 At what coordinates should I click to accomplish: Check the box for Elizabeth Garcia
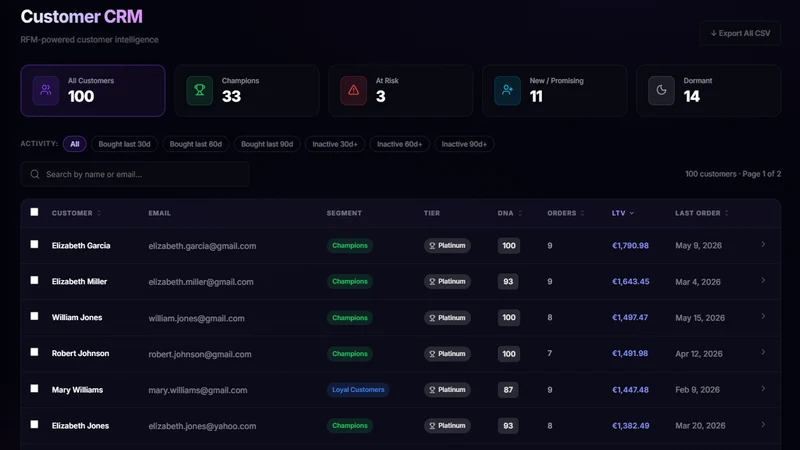tap(34, 244)
